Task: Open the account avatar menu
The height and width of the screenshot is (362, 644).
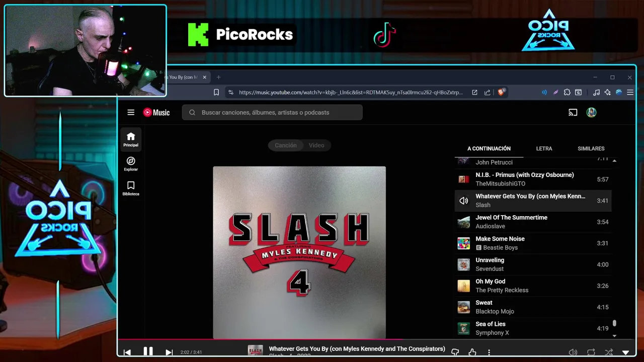Action: [x=592, y=113]
